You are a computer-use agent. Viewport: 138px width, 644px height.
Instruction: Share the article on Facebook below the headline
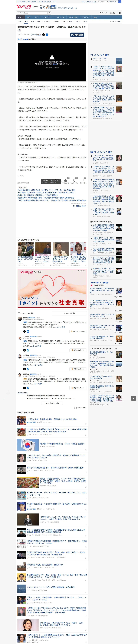pos(47,35)
